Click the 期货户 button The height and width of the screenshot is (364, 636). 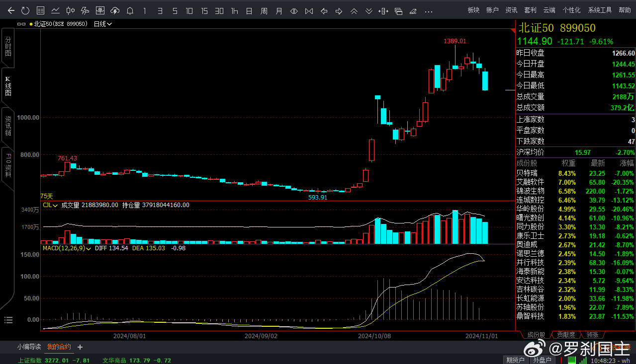pyautogui.click(x=515, y=360)
